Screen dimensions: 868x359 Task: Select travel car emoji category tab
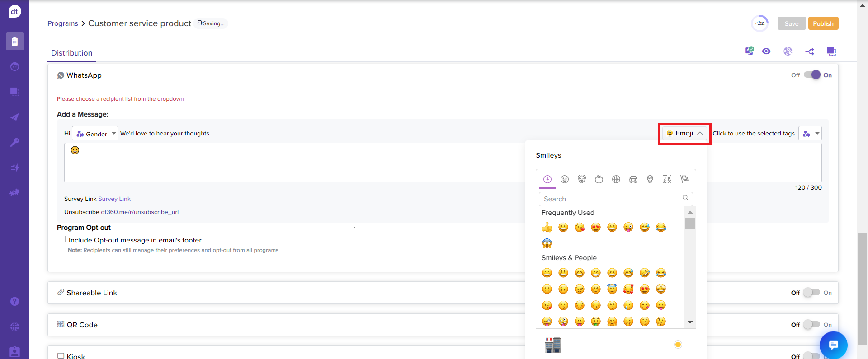(633, 179)
